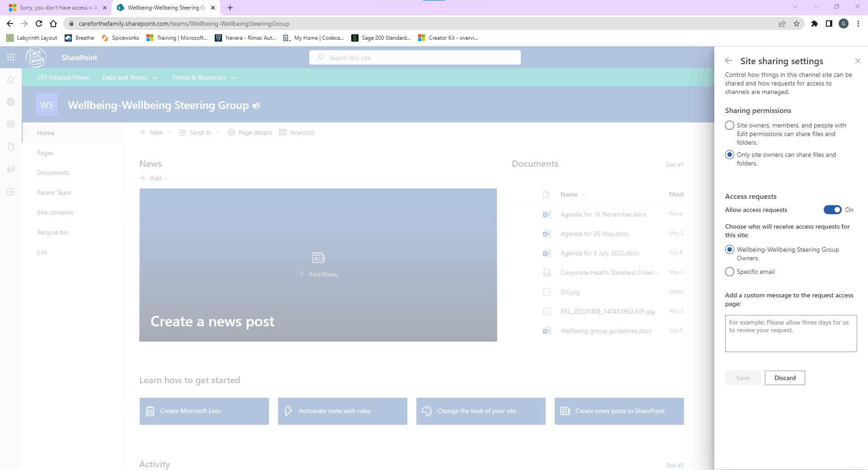Open the My news icon in app bar

coord(11,124)
